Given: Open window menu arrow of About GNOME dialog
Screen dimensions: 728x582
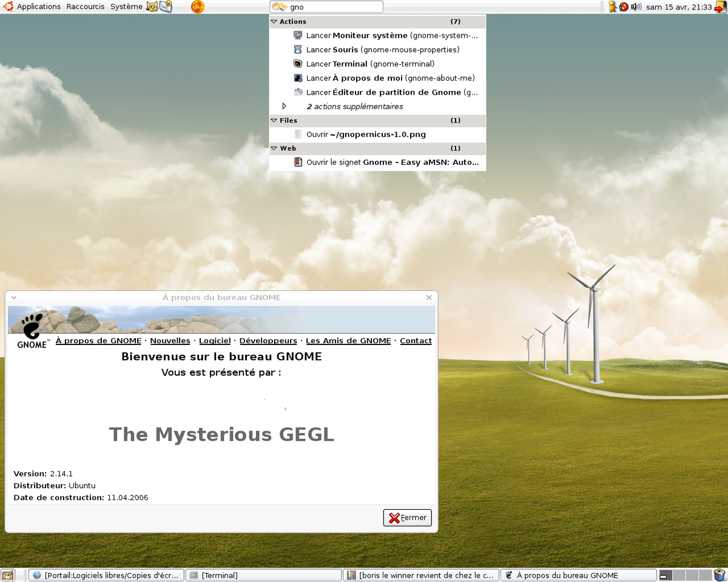Looking at the screenshot, I should [13, 298].
